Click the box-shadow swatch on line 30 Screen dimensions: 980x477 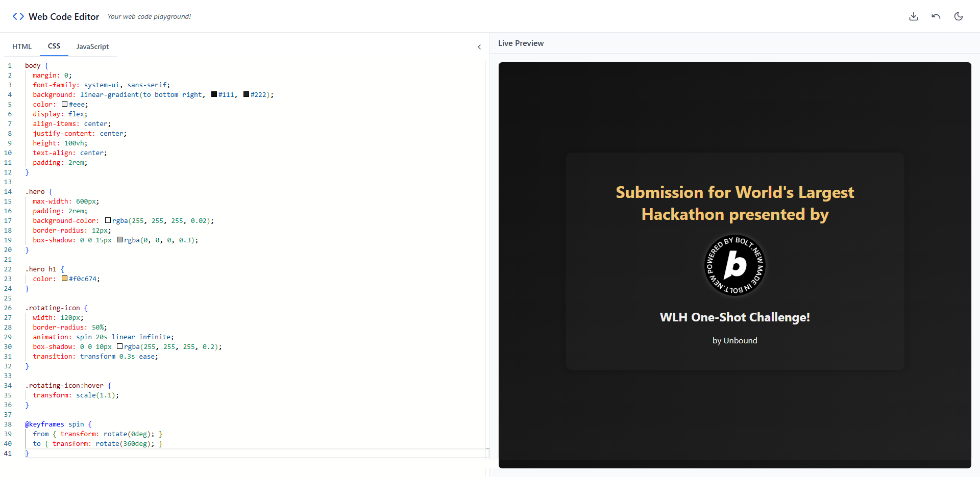(x=120, y=346)
